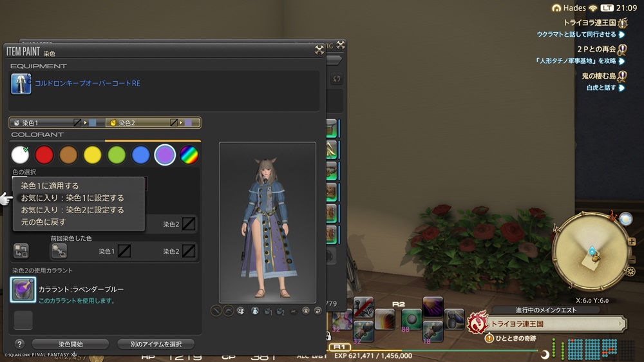
Task: Switch to the 染色1 dye channel tab
Action: point(57,122)
